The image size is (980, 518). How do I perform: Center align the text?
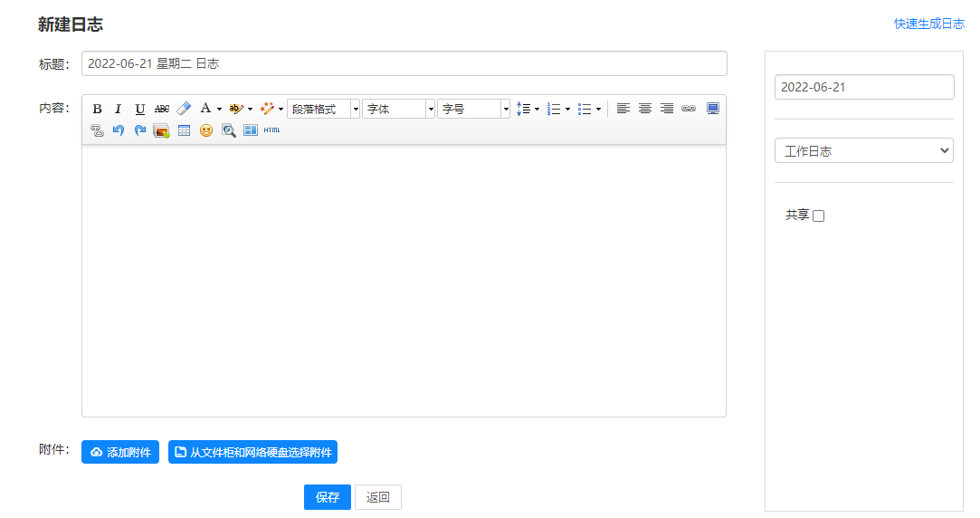[645, 109]
